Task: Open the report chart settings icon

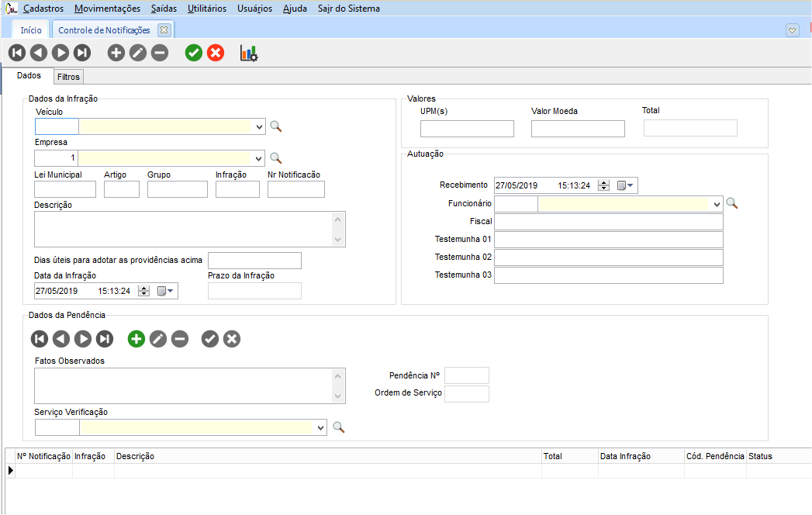Action: point(249,53)
